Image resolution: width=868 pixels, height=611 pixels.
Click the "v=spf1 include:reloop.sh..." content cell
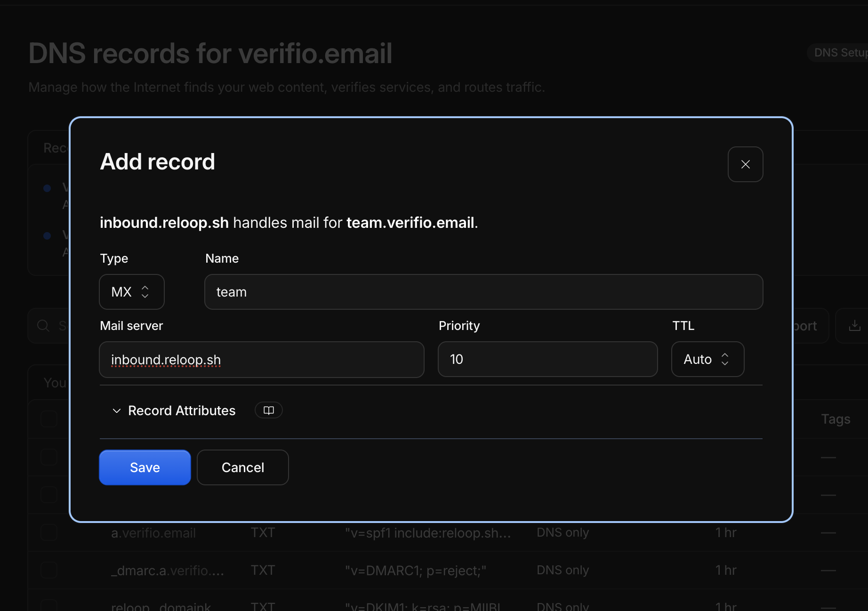(428, 533)
